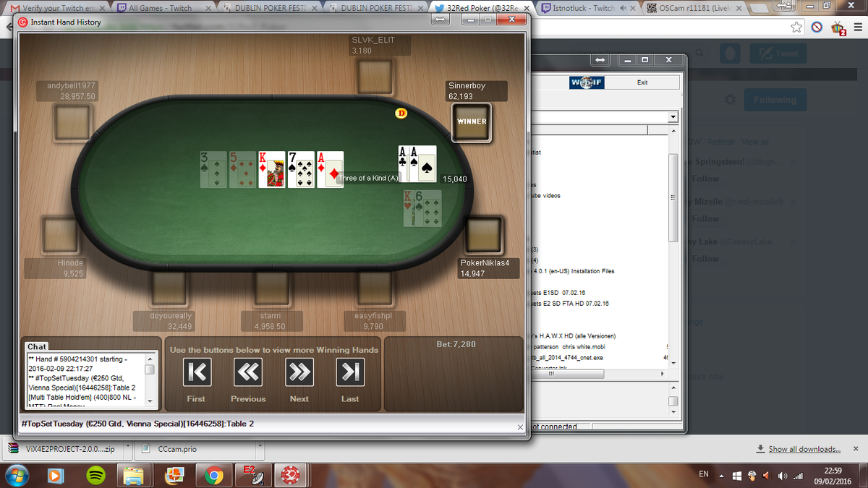The height and width of the screenshot is (488, 868).
Task: Click doyoureally's seat avatar
Action: pos(169,287)
